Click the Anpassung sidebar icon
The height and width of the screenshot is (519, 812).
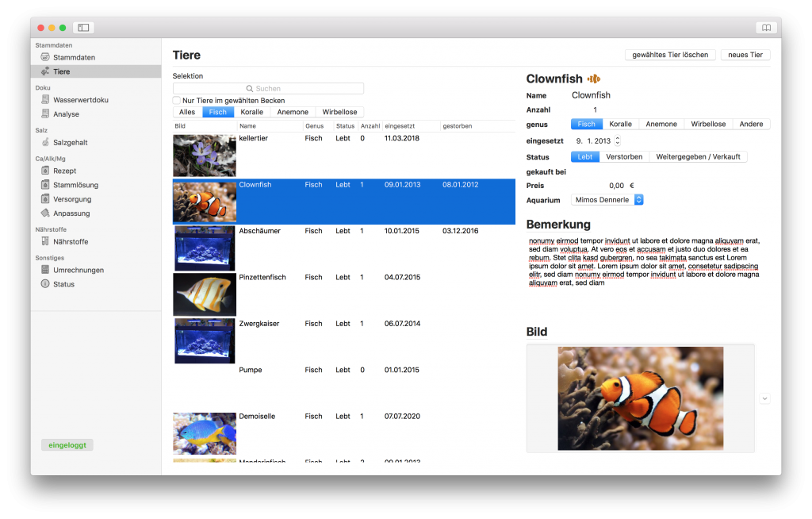[x=45, y=213]
